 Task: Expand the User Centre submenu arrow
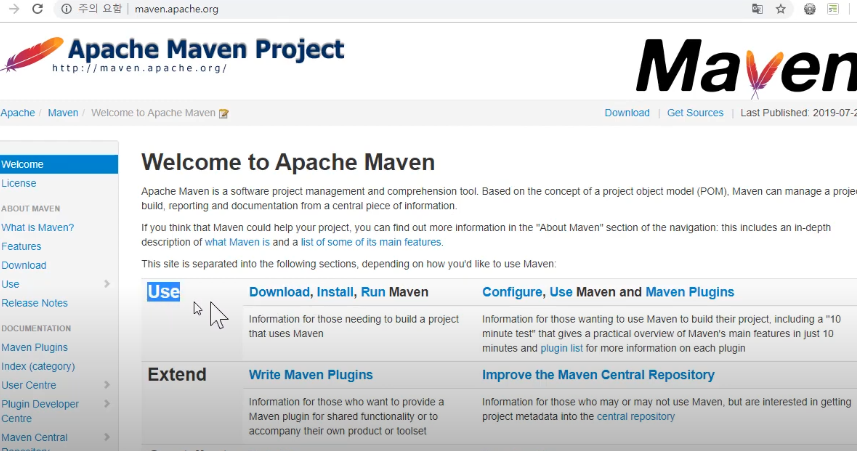(107, 385)
